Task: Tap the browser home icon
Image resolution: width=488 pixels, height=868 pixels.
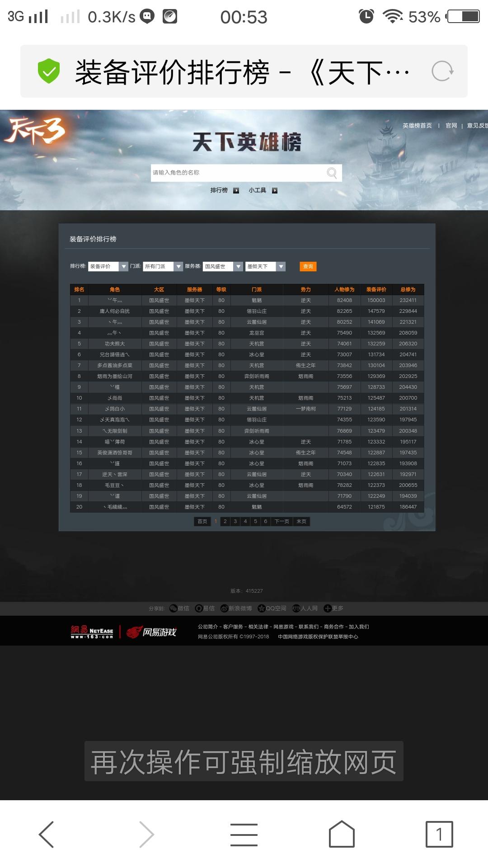Action: (x=342, y=834)
